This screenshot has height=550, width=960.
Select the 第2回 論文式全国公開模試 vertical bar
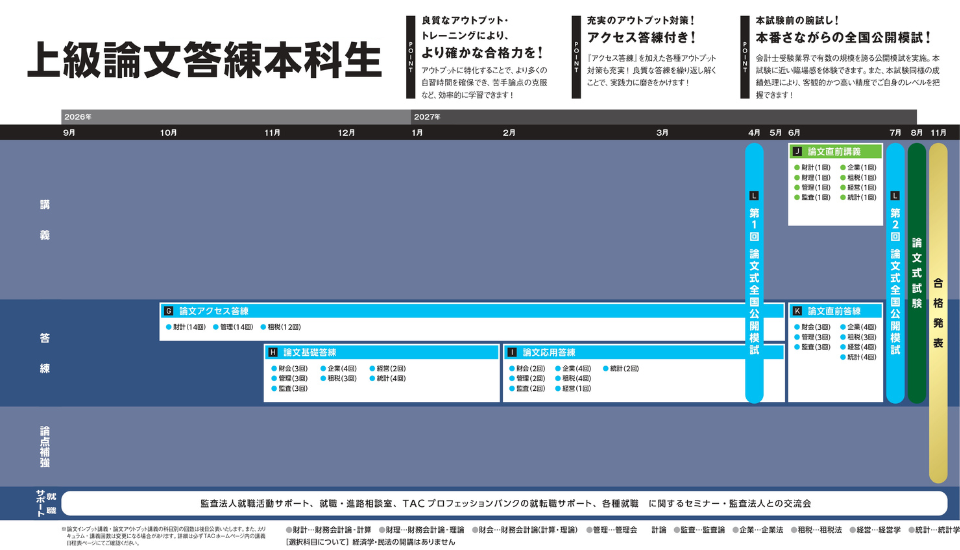click(x=895, y=273)
